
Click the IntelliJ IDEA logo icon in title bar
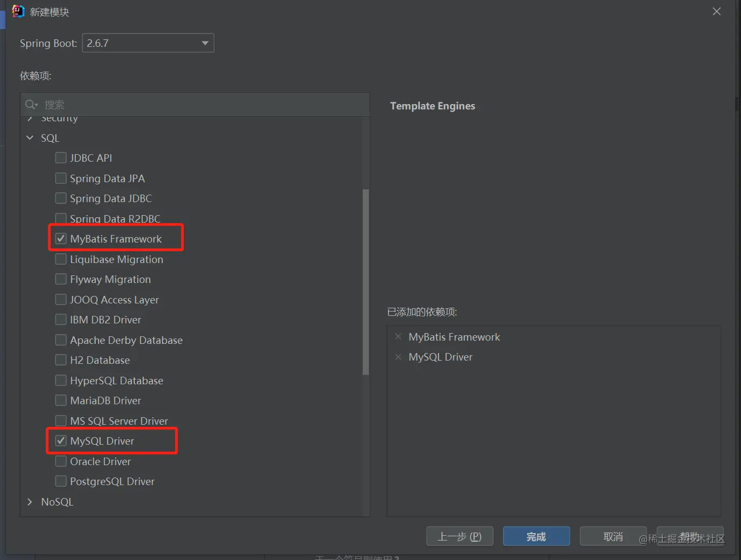tap(18, 11)
